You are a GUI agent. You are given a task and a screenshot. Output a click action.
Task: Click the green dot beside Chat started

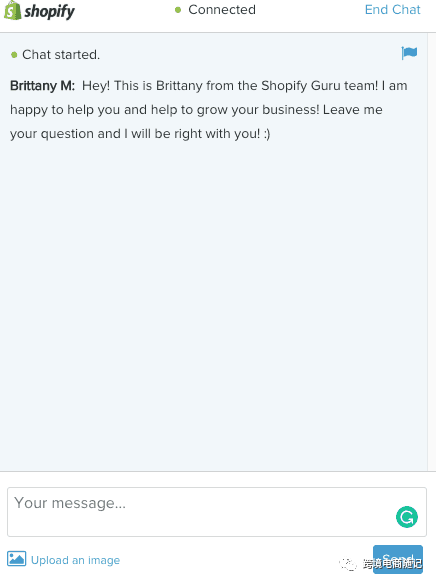14,55
